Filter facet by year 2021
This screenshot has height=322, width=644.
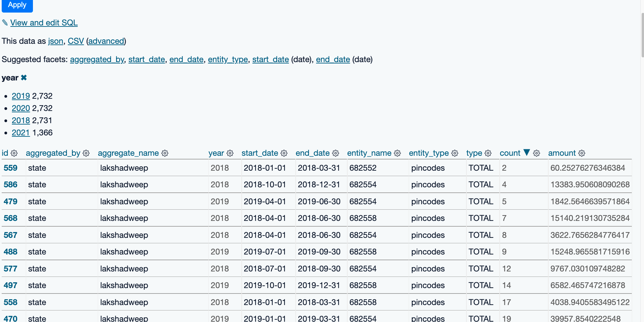[x=21, y=133]
